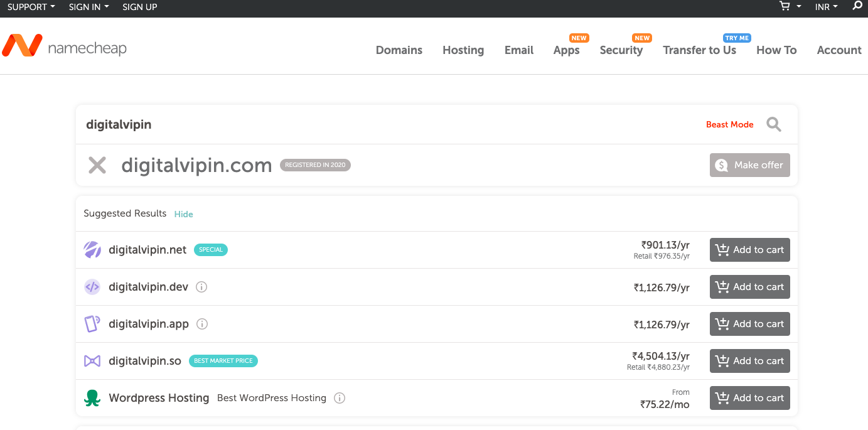Open info icon beside Best WordPress Hosting
This screenshot has width=868, height=430.
pyautogui.click(x=340, y=398)
